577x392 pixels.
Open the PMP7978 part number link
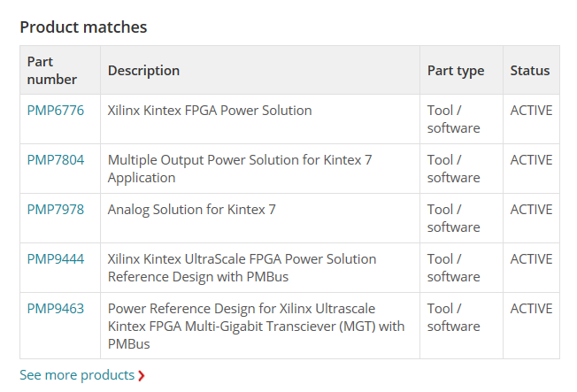[56, 210]
